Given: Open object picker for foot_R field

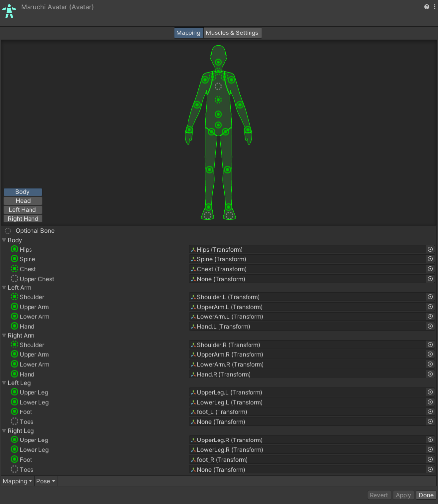Looking at the screenshot, I should tap(430, 460).
